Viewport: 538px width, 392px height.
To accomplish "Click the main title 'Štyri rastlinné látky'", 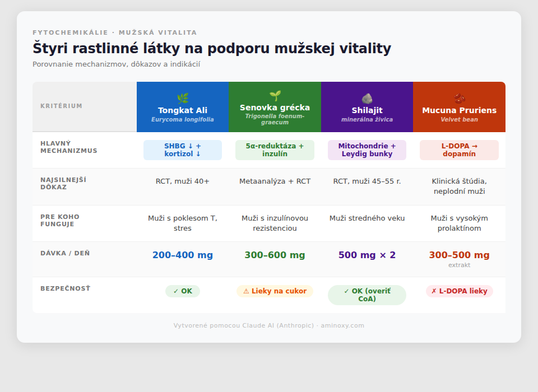I will coord(212,48).
